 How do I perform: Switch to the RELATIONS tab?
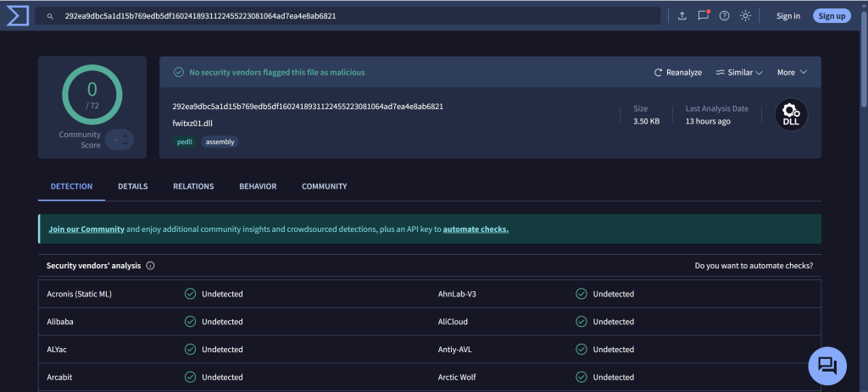193,186
